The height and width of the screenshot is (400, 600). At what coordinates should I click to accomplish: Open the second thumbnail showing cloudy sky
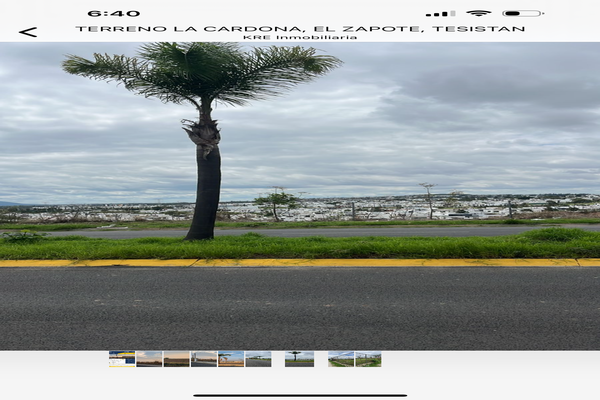149,359
